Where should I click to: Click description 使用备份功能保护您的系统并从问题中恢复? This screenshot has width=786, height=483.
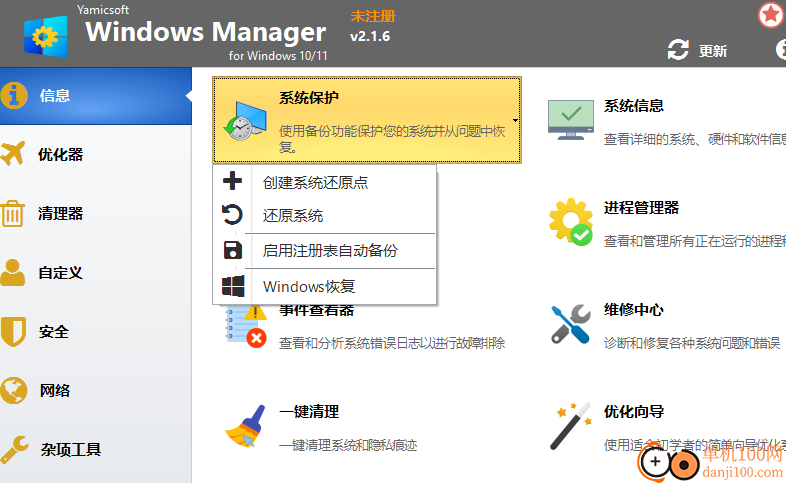392,139
